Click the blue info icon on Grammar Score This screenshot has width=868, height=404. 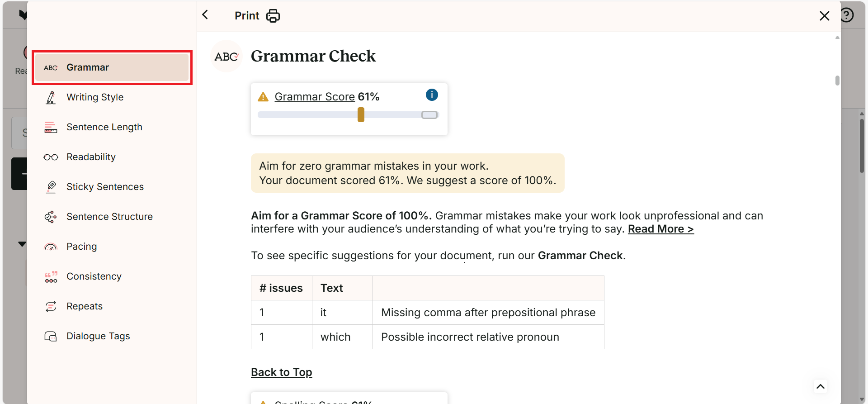point(432,95)
